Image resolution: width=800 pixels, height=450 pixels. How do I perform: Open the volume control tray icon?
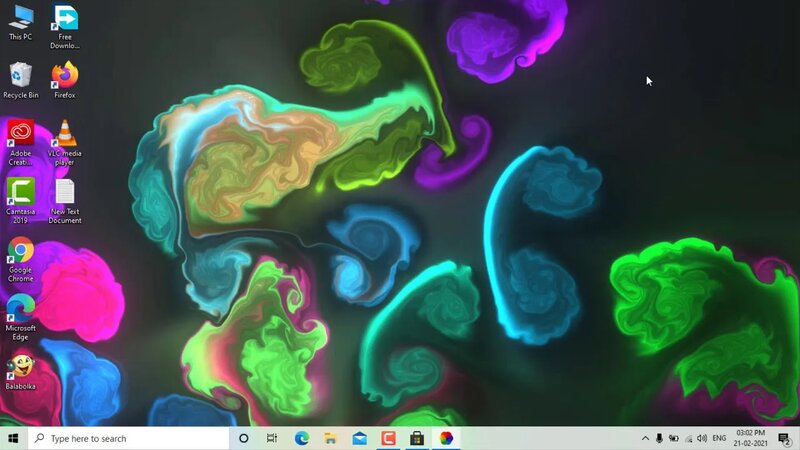[702, 438]
